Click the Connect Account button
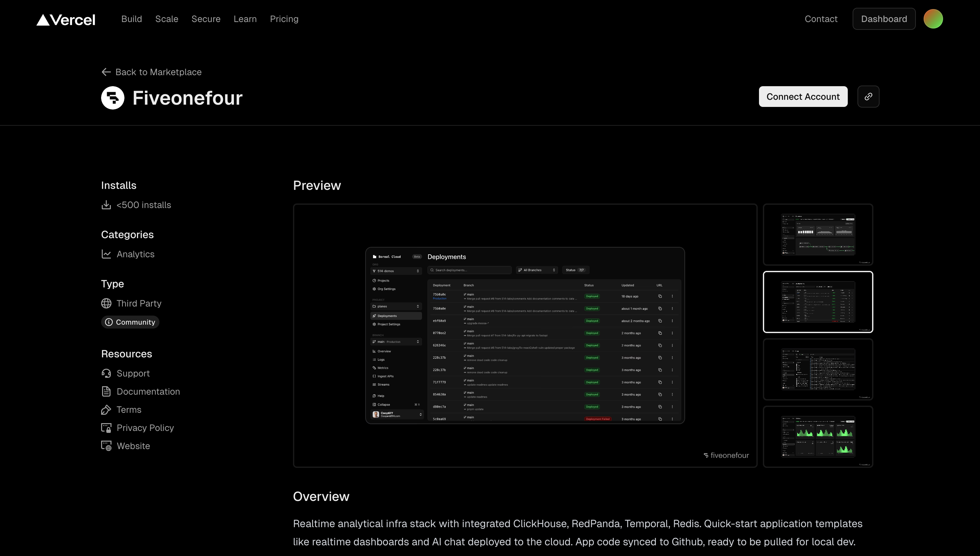The width and height of the screenshot is (980, 556). [x=803, y=97]
